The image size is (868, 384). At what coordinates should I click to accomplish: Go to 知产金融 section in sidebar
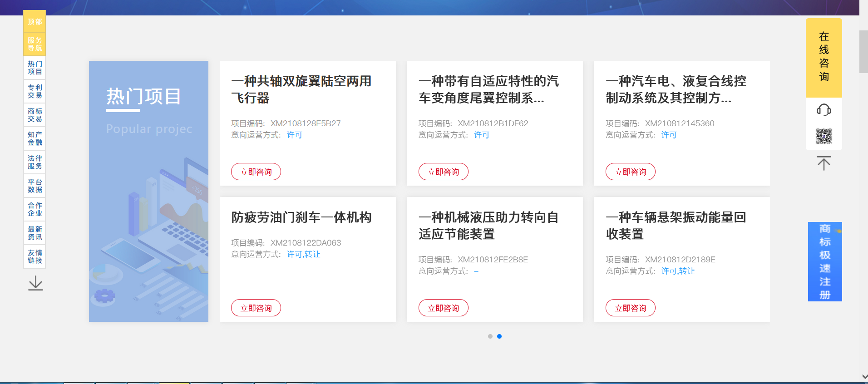point(35,138)
